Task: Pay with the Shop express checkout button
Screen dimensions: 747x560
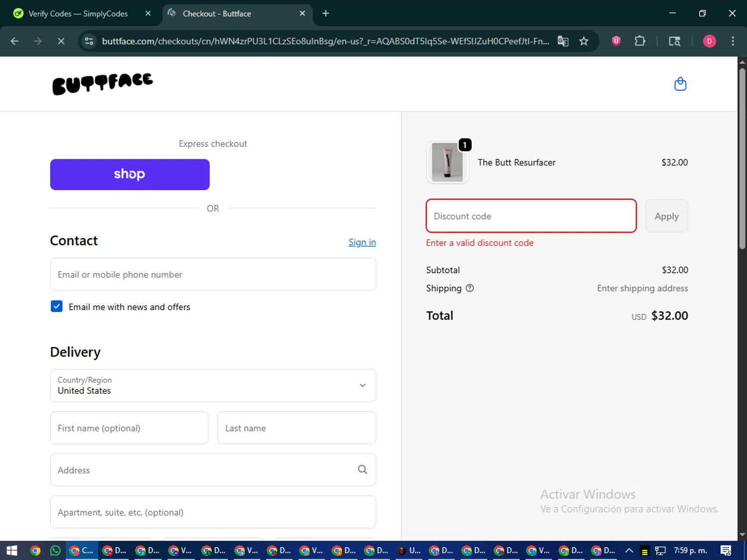Action: pyautogui.click(x=130, y=174)
